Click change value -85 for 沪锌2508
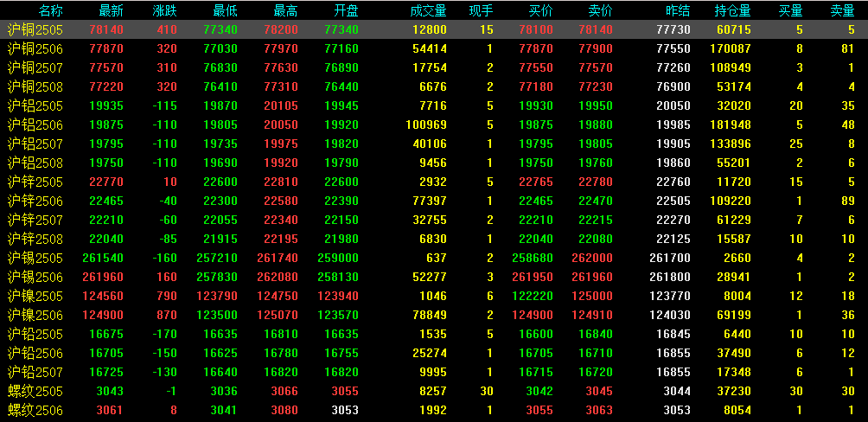The width and height of the screenshot is (868, 422). (168, 240)
